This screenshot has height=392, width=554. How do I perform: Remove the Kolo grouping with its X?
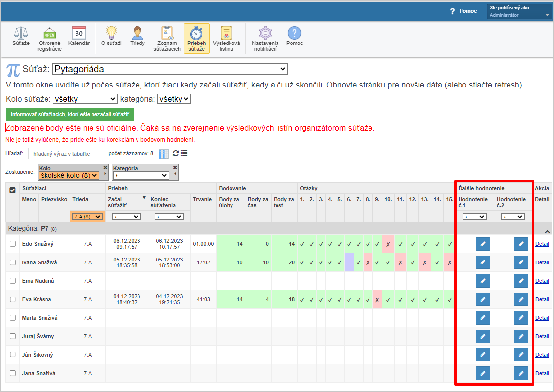click(x=105, y=168)
